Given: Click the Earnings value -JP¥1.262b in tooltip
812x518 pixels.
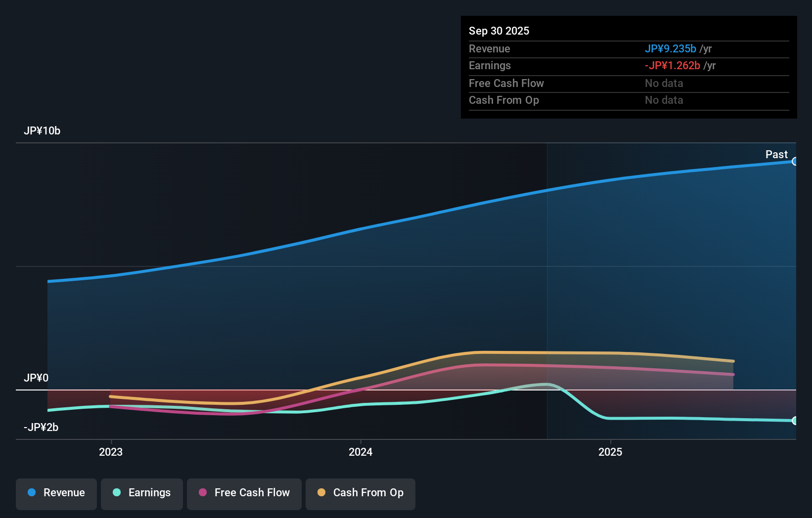Looking at the screenshot, I should click(673, 65).
